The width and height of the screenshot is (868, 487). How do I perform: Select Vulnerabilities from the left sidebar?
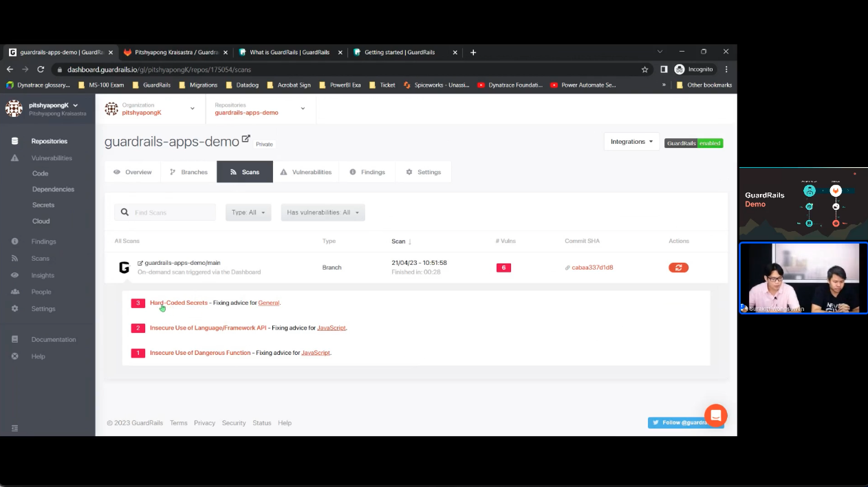click(52, 158)
